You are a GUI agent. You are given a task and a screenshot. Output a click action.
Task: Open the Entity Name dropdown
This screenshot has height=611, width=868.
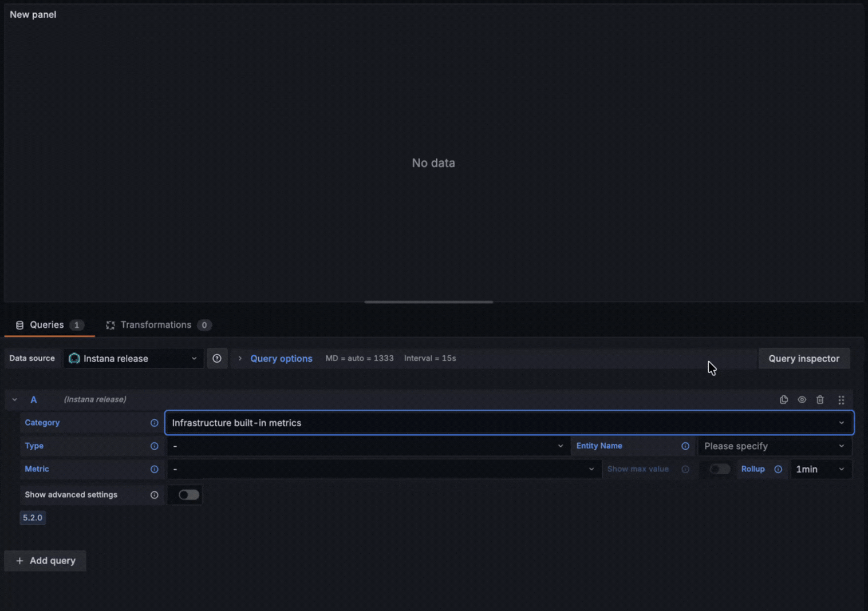click(775, 446)
